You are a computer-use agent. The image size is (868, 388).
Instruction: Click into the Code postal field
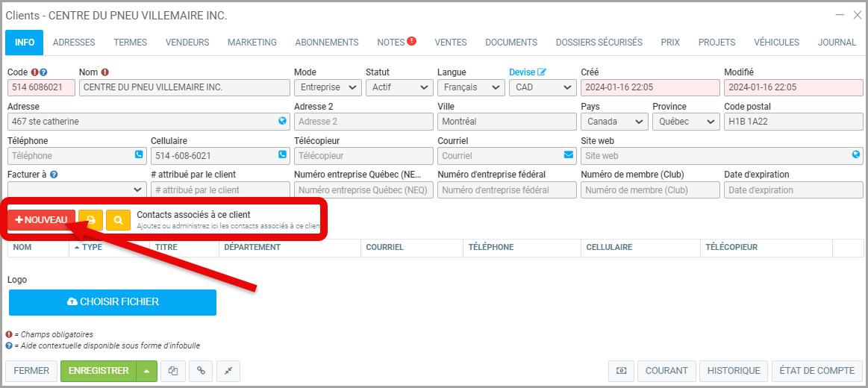coord(793,122)
